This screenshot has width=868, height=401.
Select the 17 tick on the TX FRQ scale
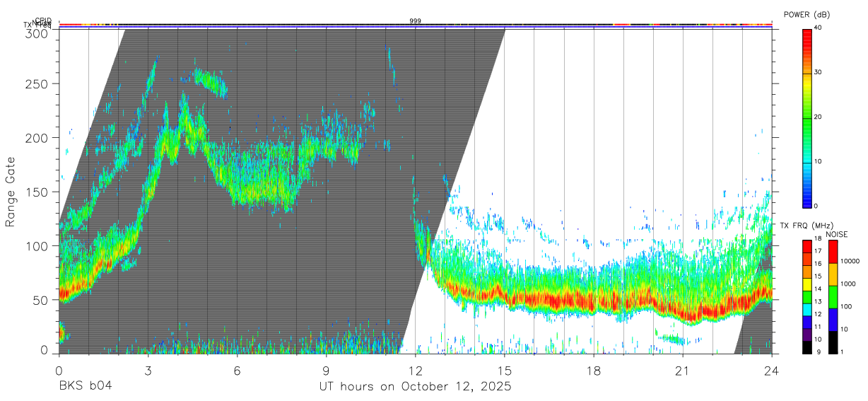tap(818, 252)
